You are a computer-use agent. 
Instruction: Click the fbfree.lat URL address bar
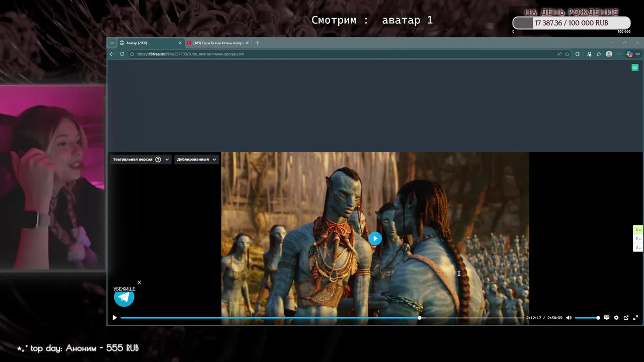point(342,54)
